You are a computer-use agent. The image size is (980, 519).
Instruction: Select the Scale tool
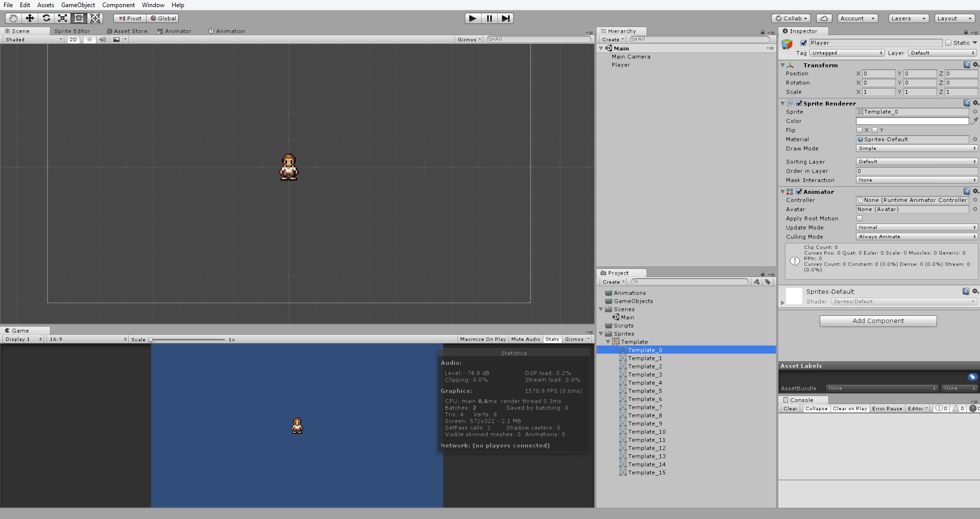coord(62,18)
